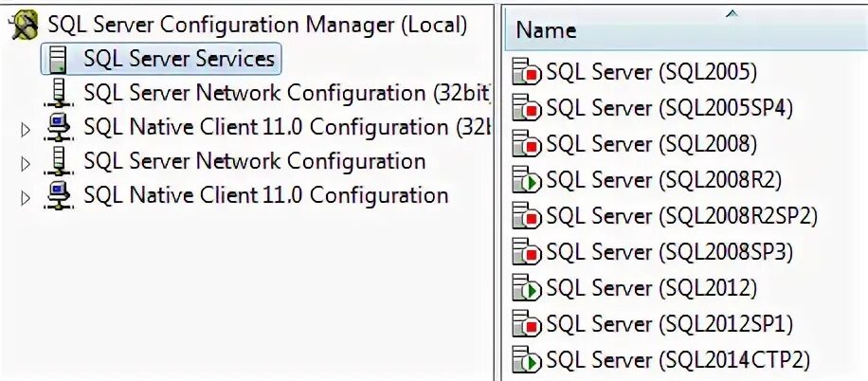Click the SQL Server Services tree icon

tap(58, 60)
